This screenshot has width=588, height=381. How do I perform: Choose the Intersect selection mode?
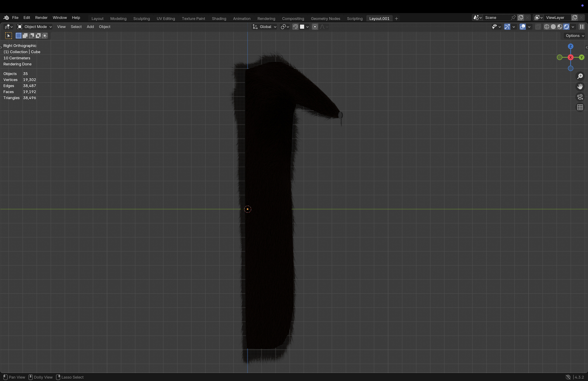[45, 36]
